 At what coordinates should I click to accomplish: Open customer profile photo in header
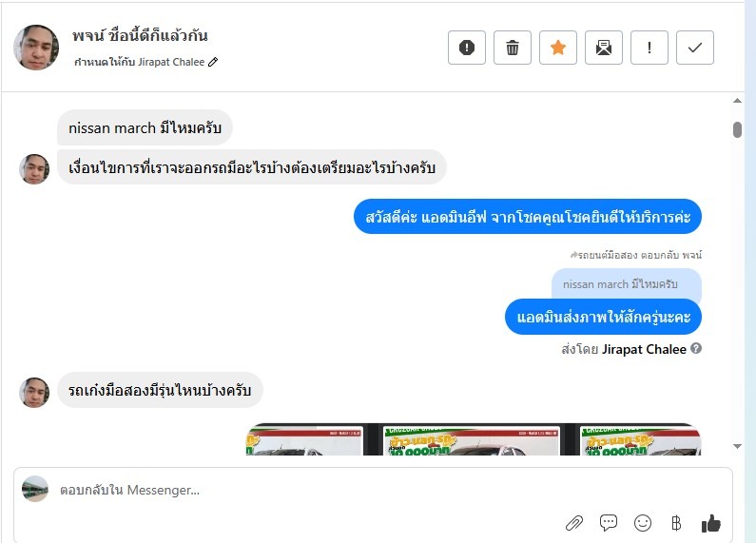(36, 48)
